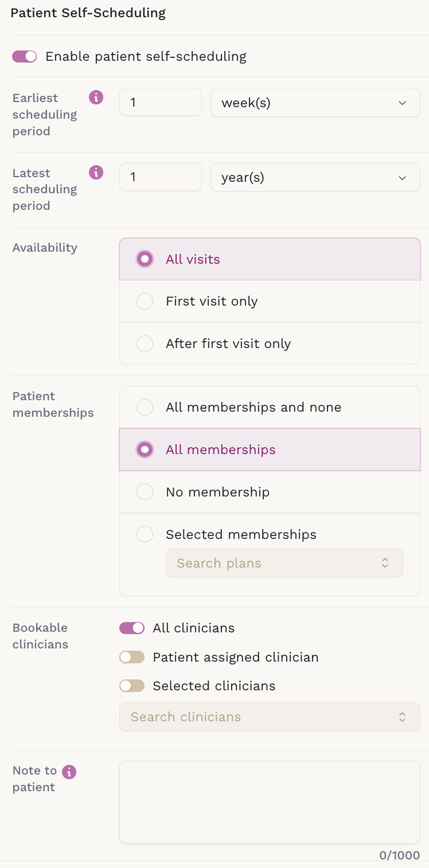Viewport: 429px width, 868px height.
Task: Open the week(s) unit dropdown
Action: (x=315, y=103)
